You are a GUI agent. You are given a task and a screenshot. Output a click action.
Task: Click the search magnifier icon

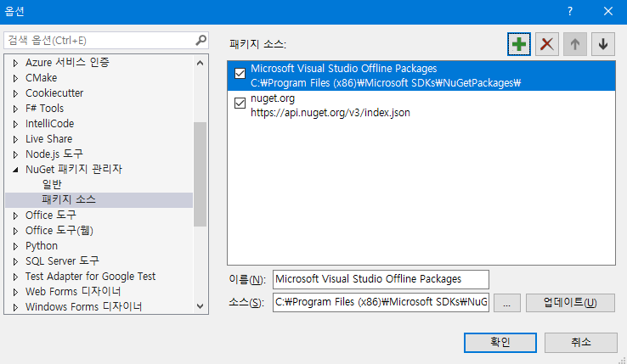(x=201, y=40)
